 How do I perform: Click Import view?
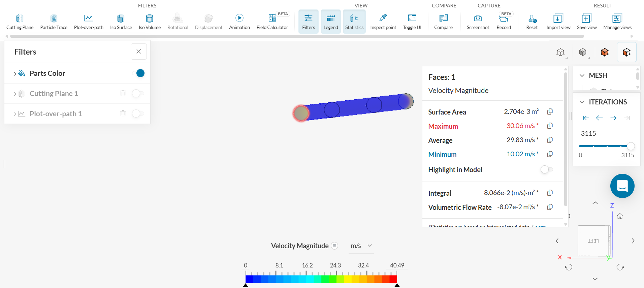tap(558, 22)
